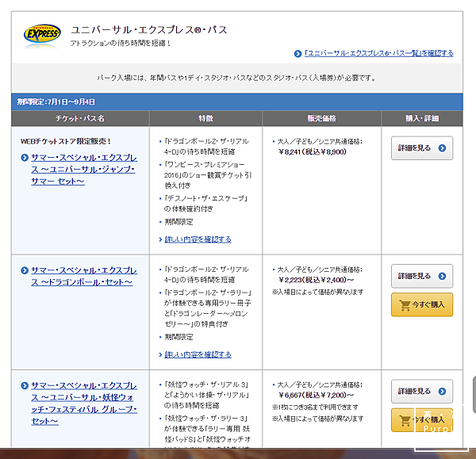This screenshot has width=476, height=459.
Task: Click price text ¥6,667(税込¥7,200)～
Action: point(316,395)
